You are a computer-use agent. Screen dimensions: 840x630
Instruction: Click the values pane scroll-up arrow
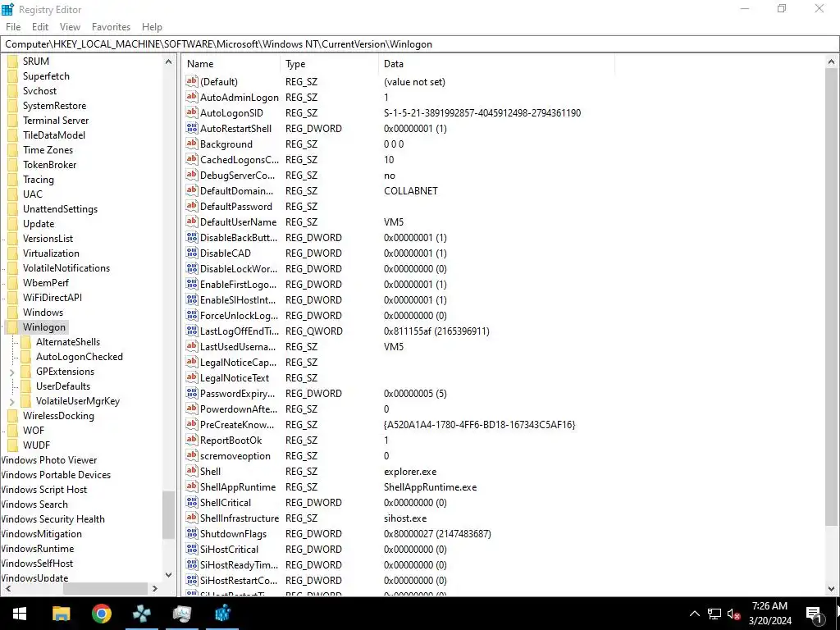[x=831, y=62]
